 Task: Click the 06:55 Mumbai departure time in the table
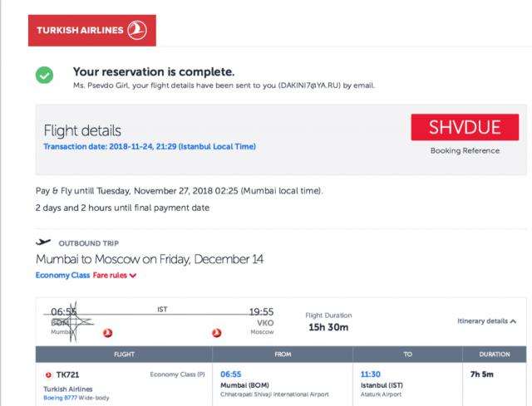[230, 374]
